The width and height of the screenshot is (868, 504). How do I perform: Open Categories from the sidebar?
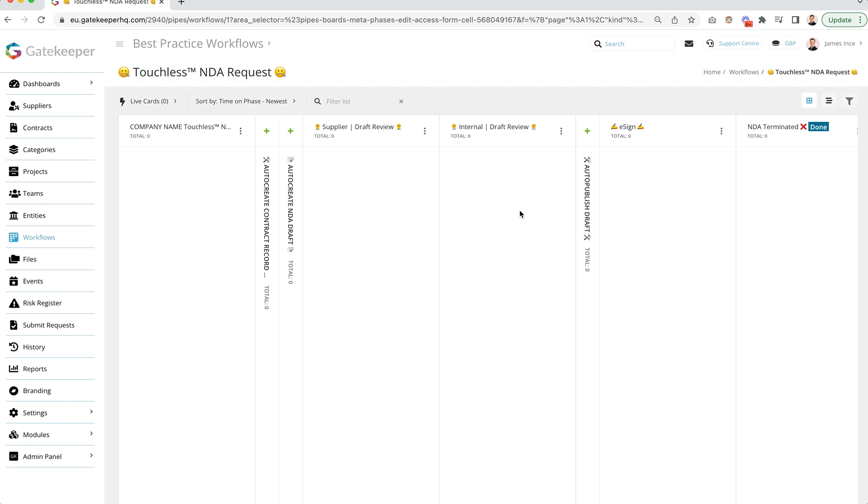click(39, 149)
